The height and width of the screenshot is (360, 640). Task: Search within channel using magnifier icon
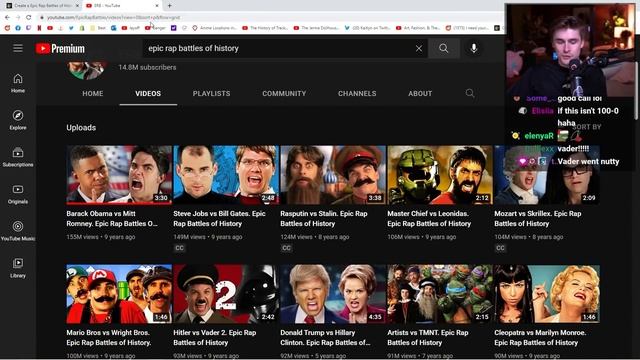(470, 93)
